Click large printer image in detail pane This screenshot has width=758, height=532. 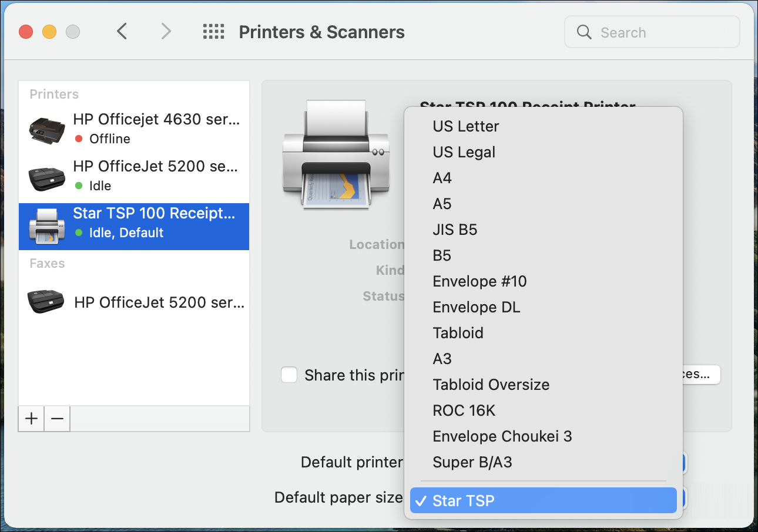[335, 155]
